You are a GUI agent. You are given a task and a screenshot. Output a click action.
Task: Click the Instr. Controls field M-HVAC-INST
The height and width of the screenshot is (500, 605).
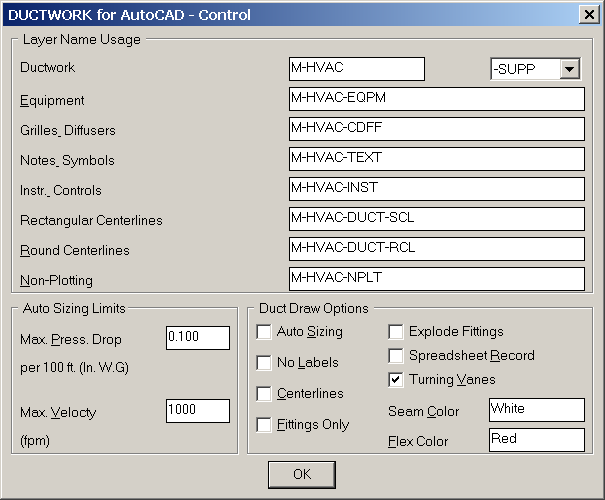pyautogui.click(x=437, y=189)
